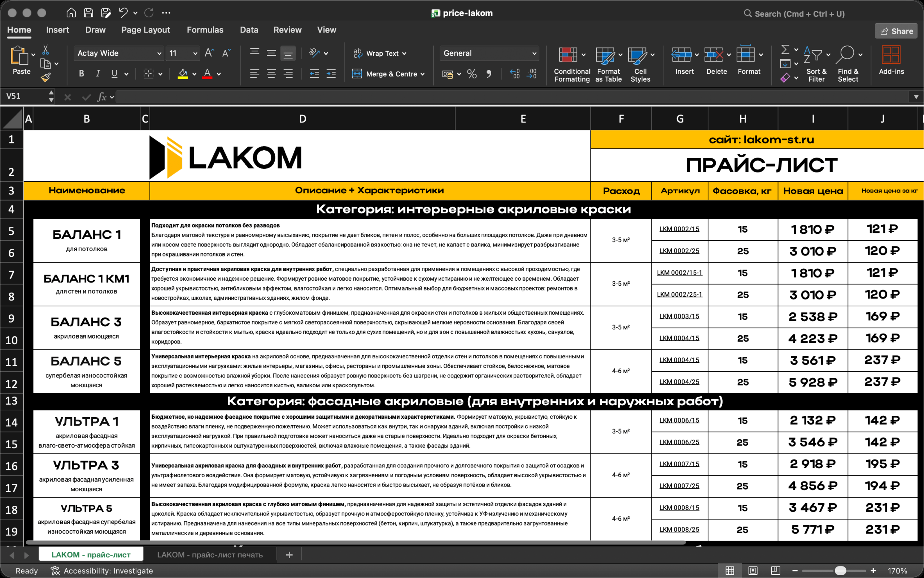Image resolution: width=924 pixels, height=578 pixels.
Task: Increase font size with larger A icon
Action: [x=209, y=53]
